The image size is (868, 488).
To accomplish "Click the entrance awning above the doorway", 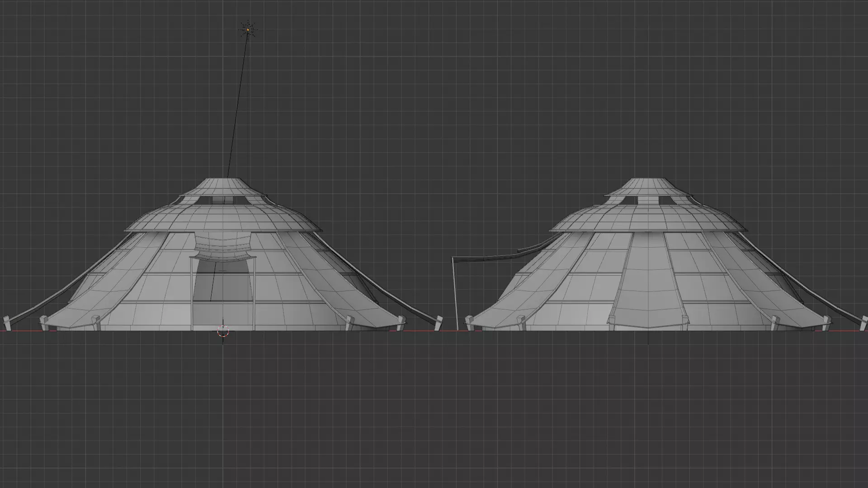I will 222,247.
